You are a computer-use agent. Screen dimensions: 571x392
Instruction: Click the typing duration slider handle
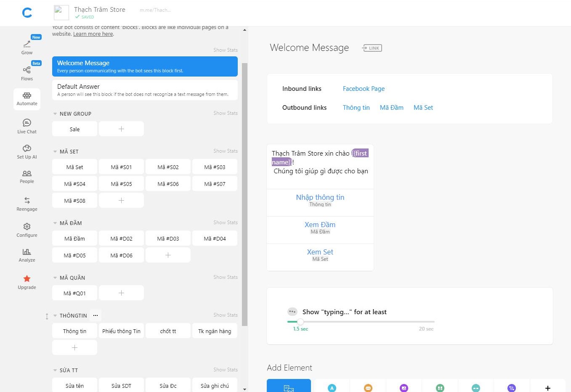[x=300, y=321]
